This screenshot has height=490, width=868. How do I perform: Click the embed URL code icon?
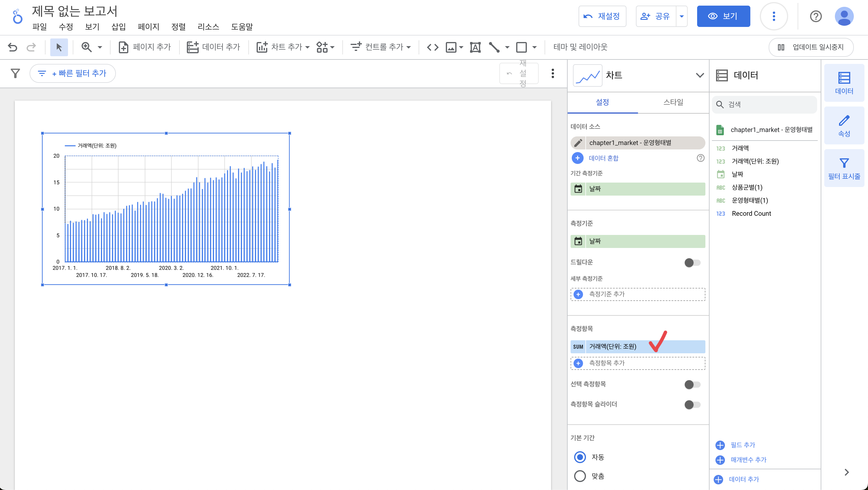pyautogui.click(x=433, y=47)
